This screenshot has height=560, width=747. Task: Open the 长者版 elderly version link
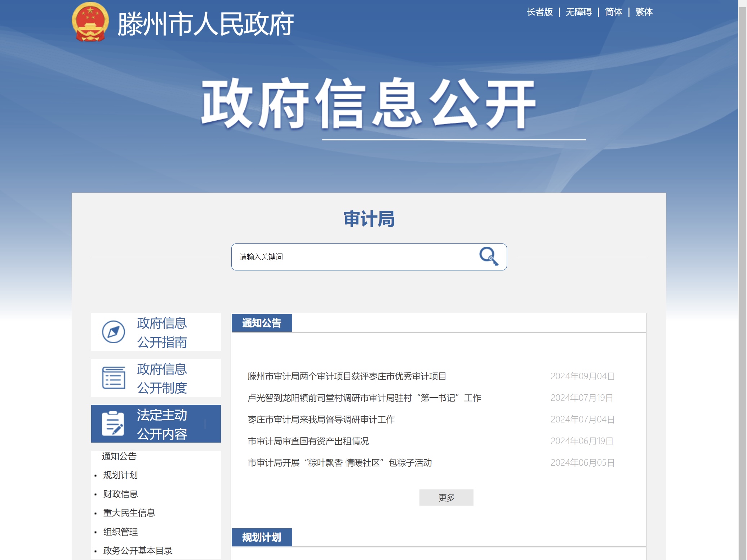click(539, 12)
